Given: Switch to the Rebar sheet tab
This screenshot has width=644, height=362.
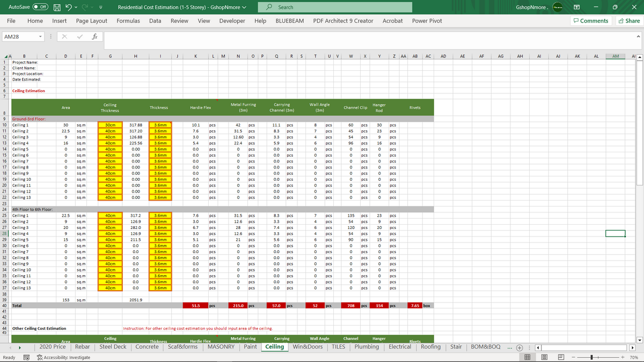Looking at the screenshot, I should point(83,346).
